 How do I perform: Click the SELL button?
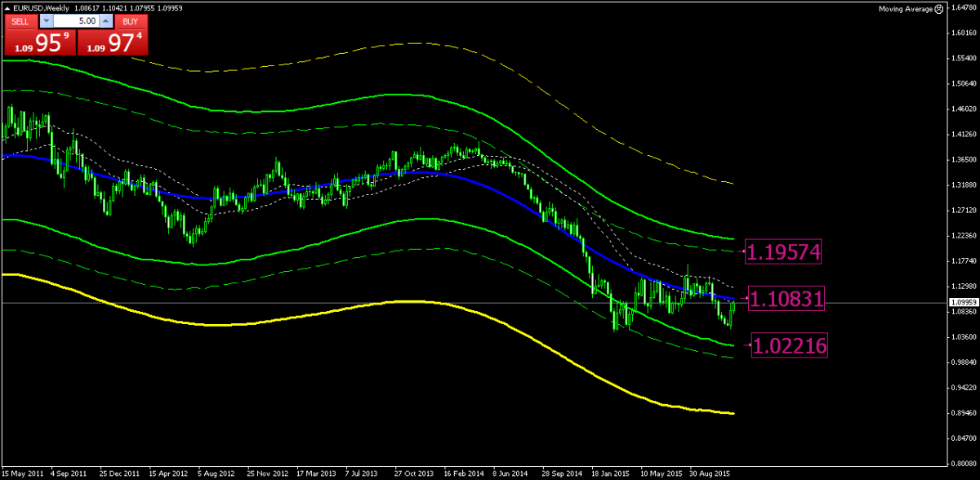21,20
